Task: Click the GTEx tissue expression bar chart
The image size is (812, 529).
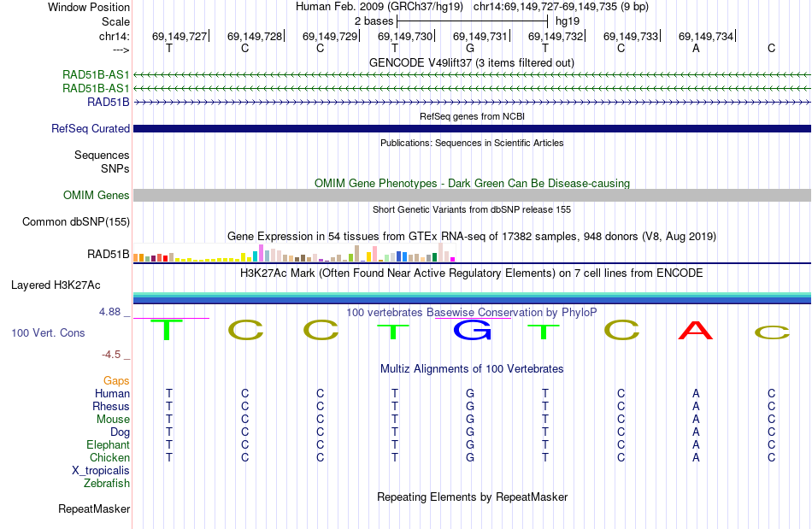Action: (x=294, y=253)
